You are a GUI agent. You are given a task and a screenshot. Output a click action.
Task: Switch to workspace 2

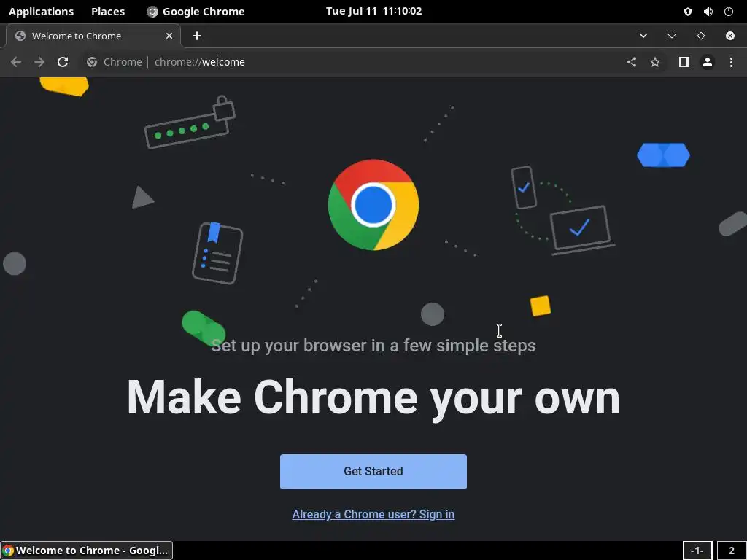pos(731,551)
